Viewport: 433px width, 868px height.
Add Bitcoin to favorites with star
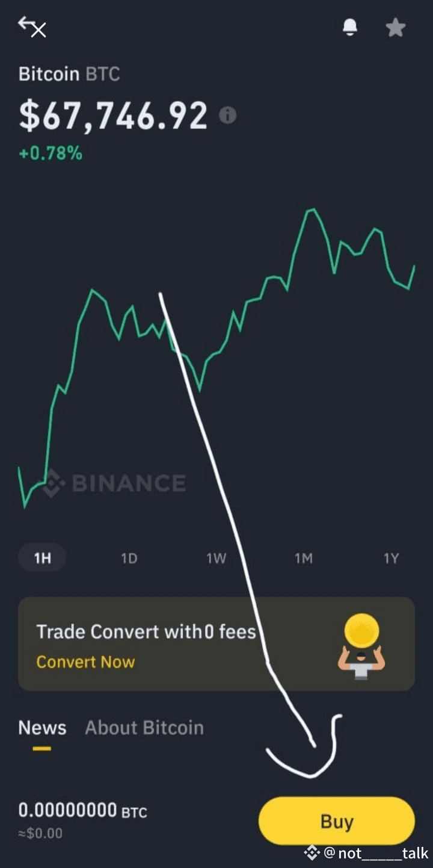395,28
